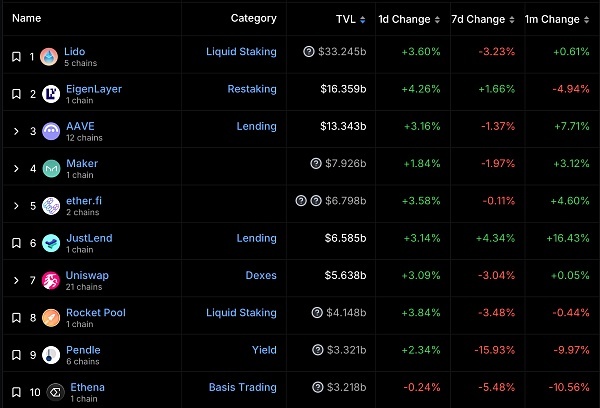Click the Lido protocol logo icon
Screen dimensions: 600x408
coord(49,57)
